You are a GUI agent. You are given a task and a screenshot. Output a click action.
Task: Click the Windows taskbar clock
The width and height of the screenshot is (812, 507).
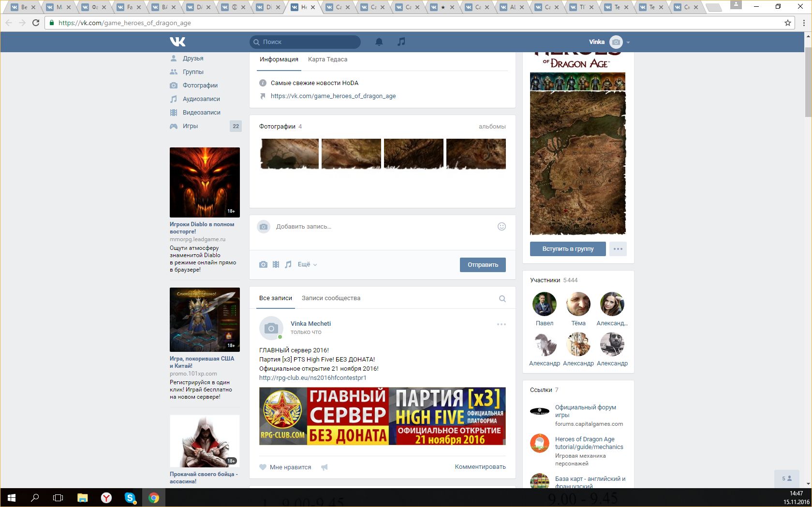tap(797, 498)
